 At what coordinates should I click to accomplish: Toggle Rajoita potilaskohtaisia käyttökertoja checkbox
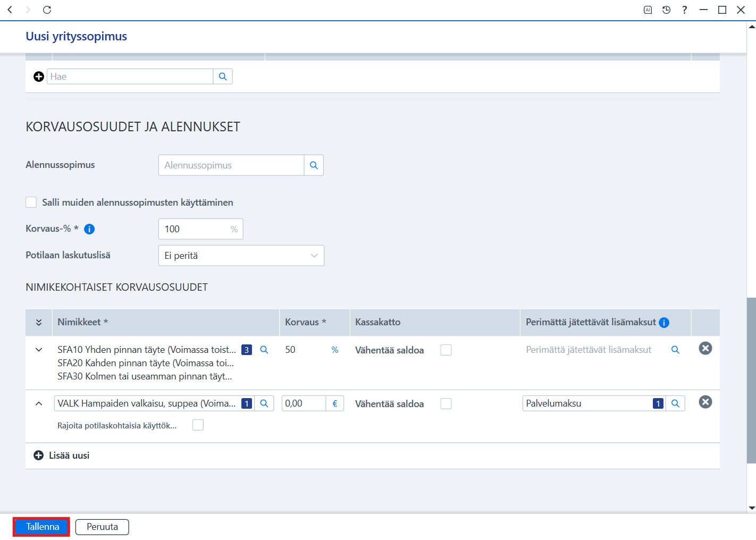point(198,425)
